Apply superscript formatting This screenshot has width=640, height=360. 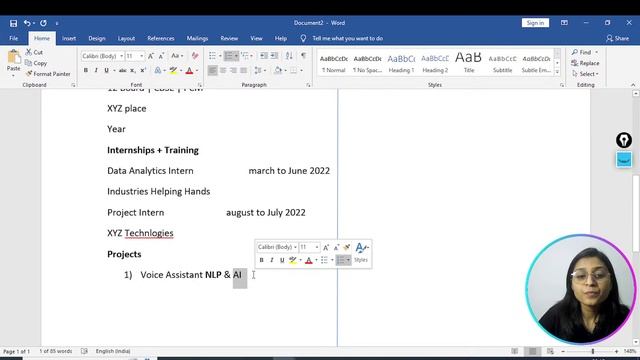pos(143,71)
